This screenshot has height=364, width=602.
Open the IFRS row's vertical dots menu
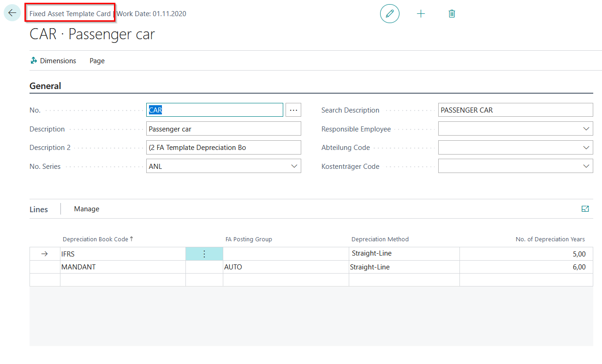[x=204, y=254]
